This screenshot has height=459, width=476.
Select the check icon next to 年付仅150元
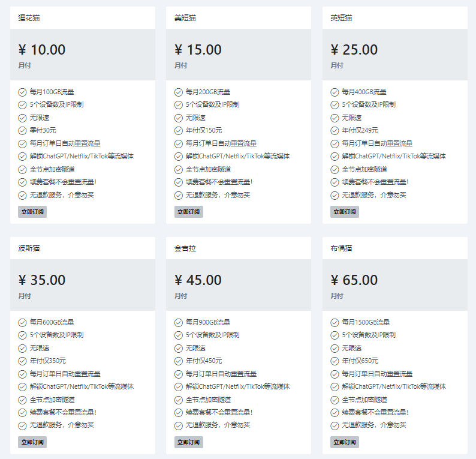pyautogui.click(x=179, y=131)
